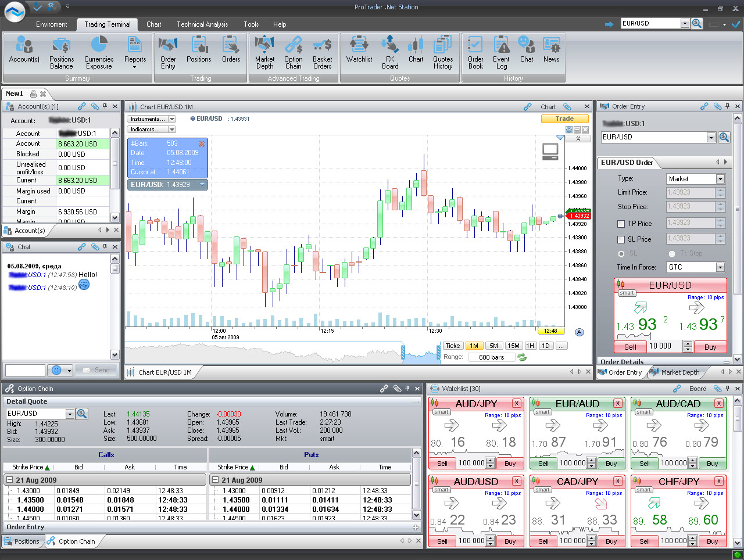Click Buy on the AUD/JPY watchlist tile
Screen dimensions: 744x560
pos(510,464)
